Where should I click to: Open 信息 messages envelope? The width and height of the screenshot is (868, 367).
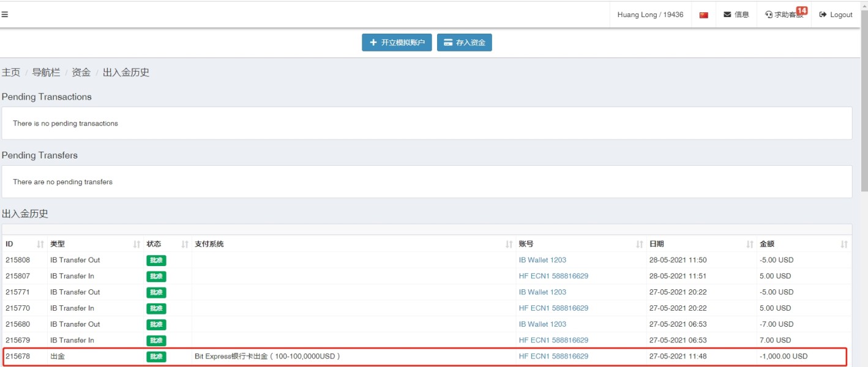[736, 15]
